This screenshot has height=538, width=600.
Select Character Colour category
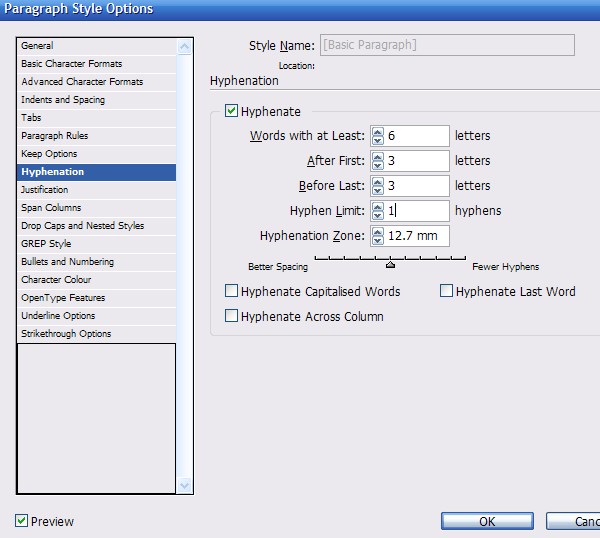(x=97, y=280)
